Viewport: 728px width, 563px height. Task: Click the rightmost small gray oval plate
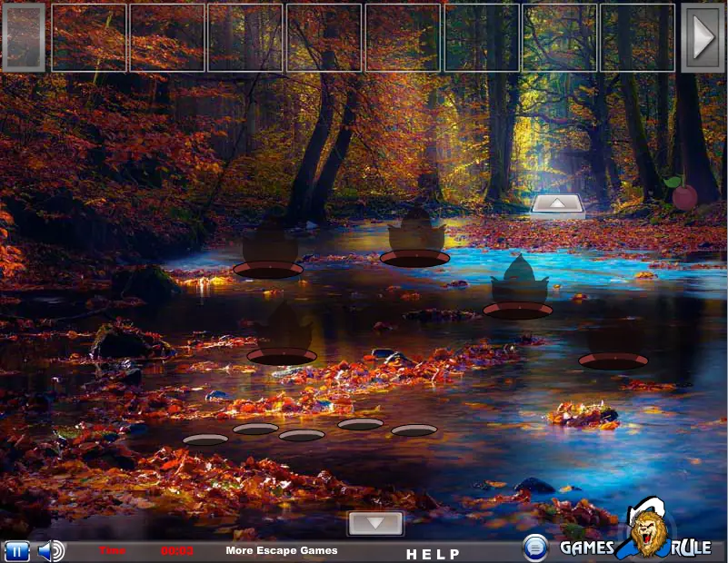tap(414, 430)
